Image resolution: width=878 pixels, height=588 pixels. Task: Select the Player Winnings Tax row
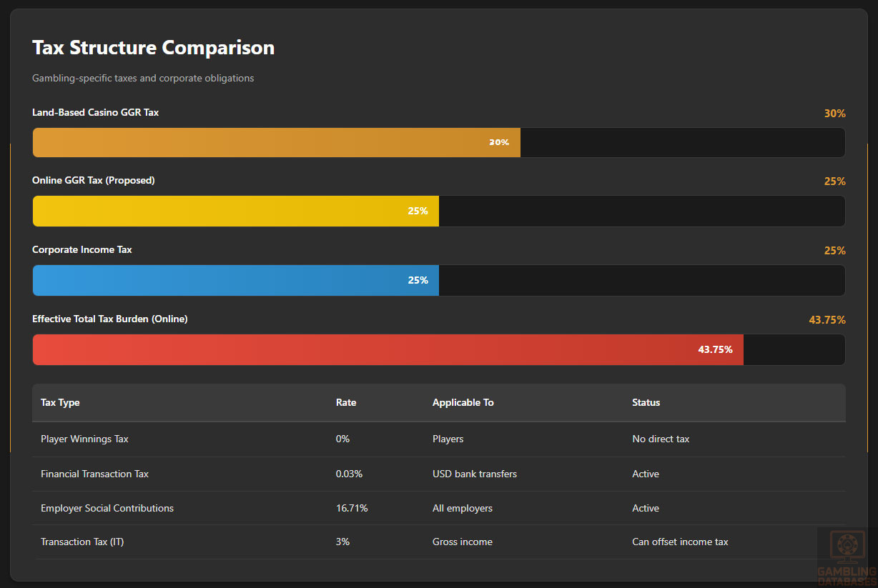[x=84, y=439]
